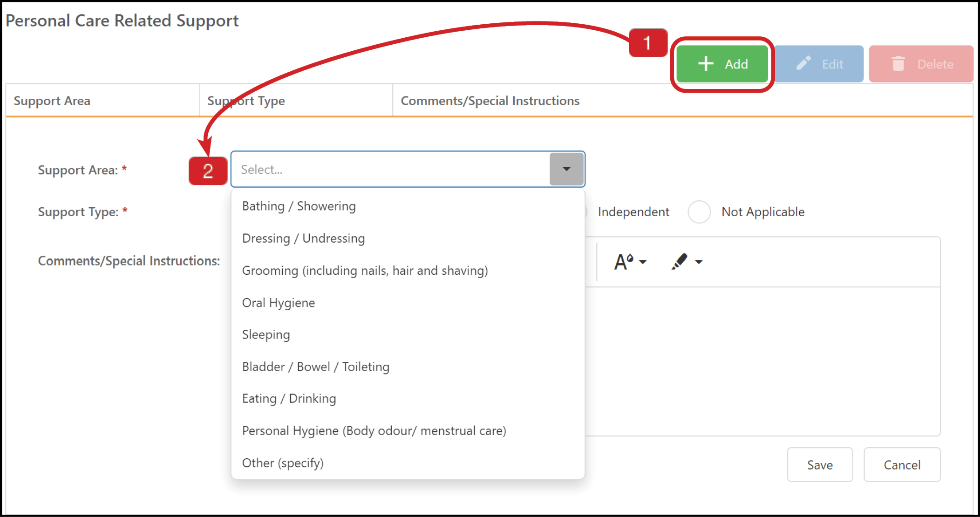Select the Not Applicable radio button
980x517 pixels.
[699, 212]
